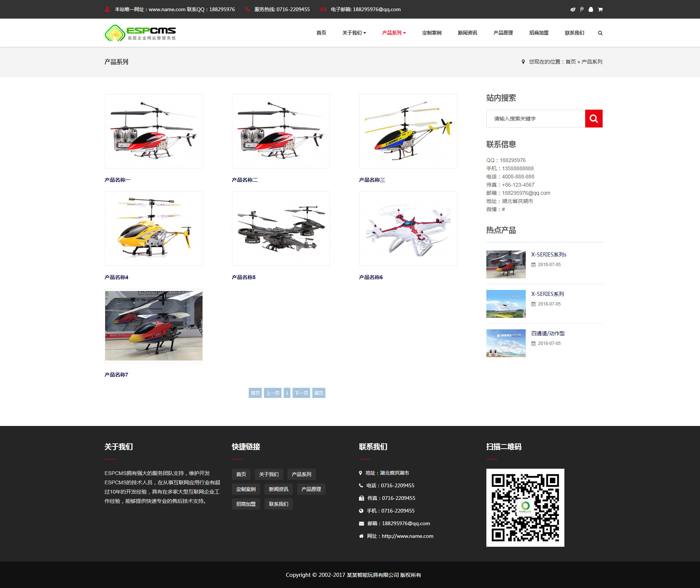Click the 产品原理 footer quick link

tap(311, 489)
